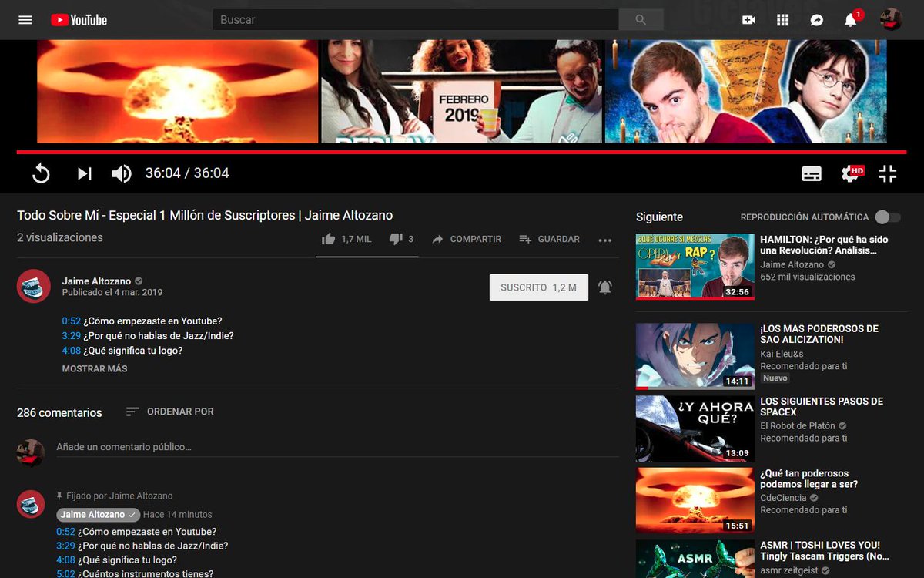Click the red video progress bar
Image resolution: width=924 pixels, height=578 pixels.
point(462,152)
